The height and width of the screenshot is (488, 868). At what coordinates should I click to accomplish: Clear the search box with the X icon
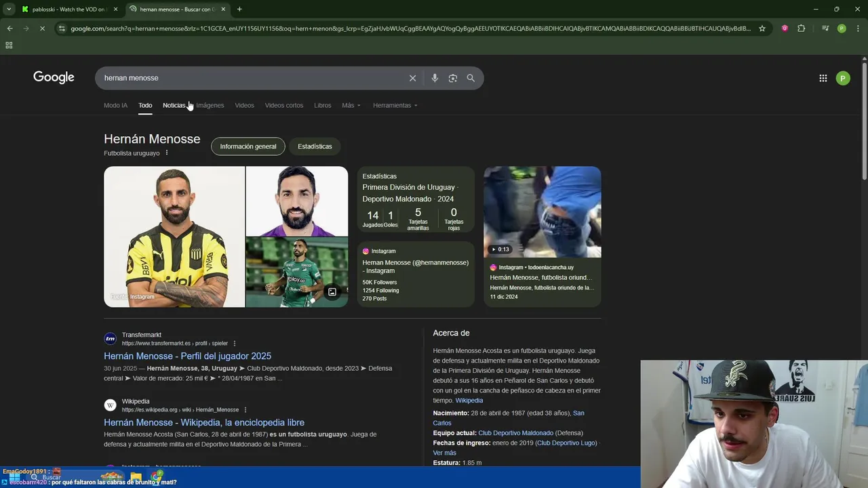(412, 78)
